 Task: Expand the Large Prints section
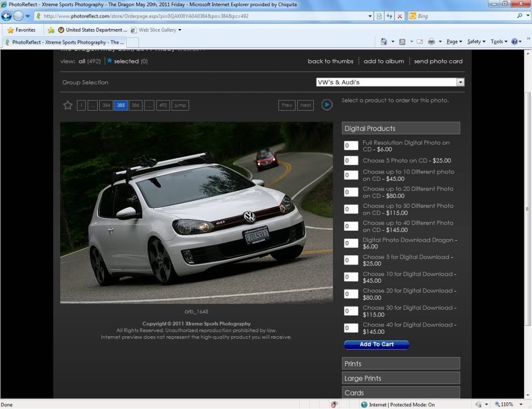coord(401,378)
